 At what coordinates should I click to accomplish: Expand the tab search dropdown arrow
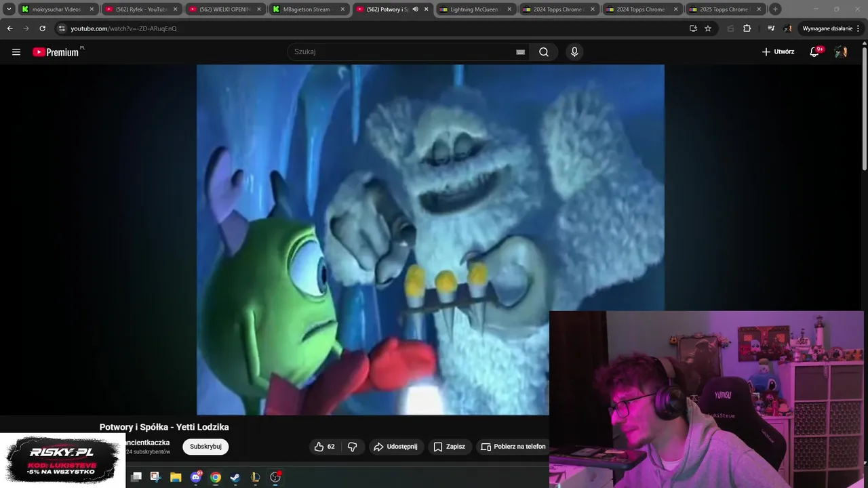[9, 9]
